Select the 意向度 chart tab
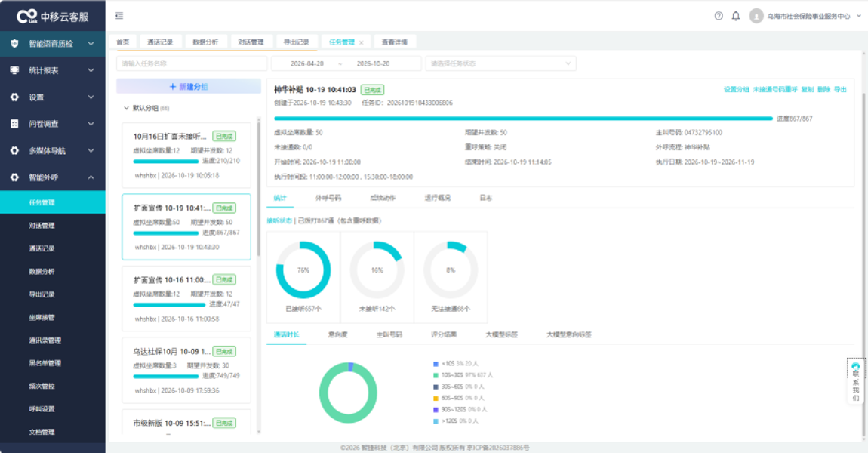Screen dimensions: 868x453 tap(337, 334)
